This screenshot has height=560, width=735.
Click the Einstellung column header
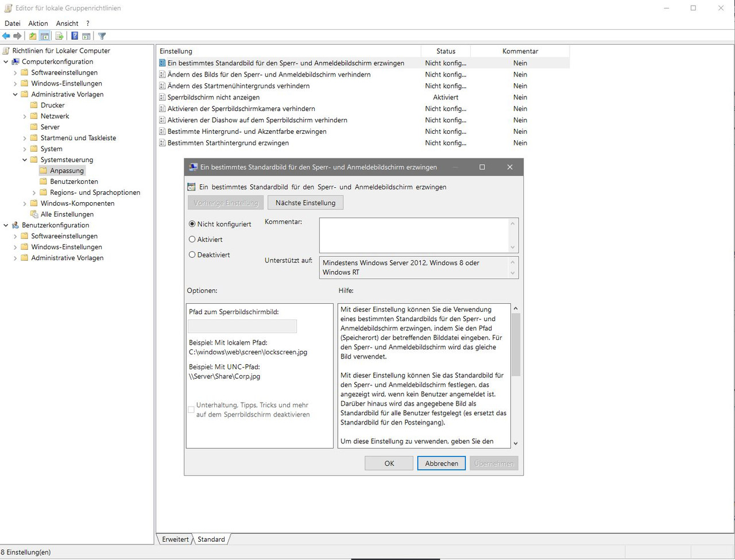click(x=289, y=51)
